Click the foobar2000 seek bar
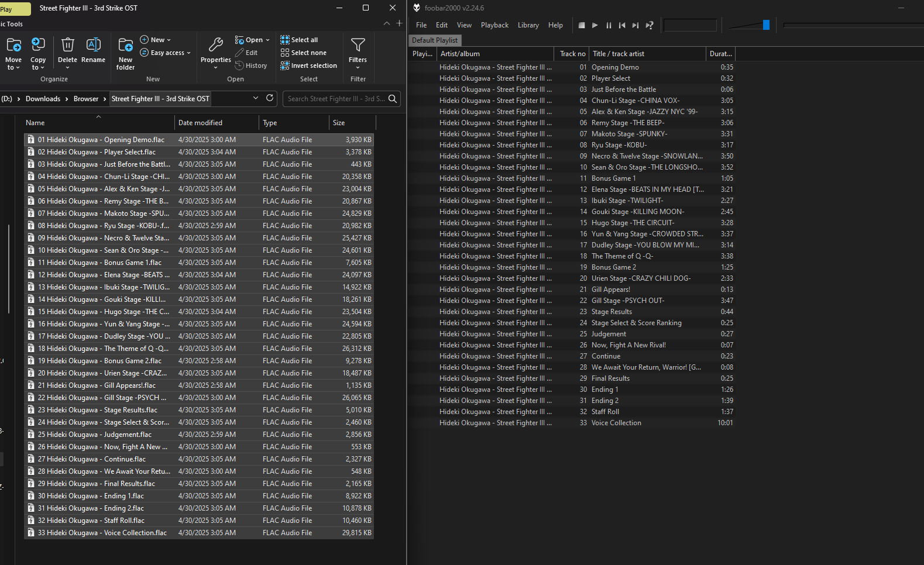The image size is (924, 565). 853,25
